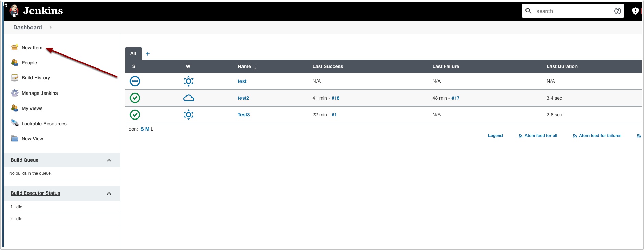Collapse the Build Queue panel

click(109, 160)
